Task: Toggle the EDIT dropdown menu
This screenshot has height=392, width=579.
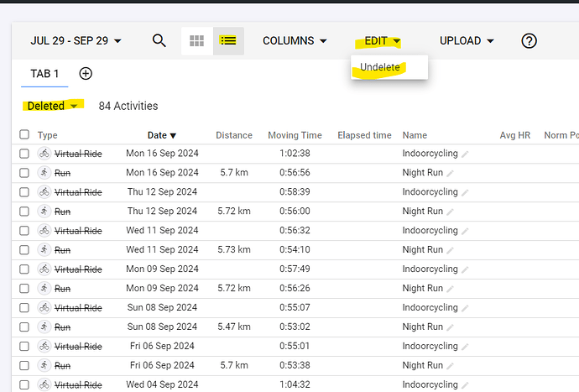Action: click(x=382, y=40)
